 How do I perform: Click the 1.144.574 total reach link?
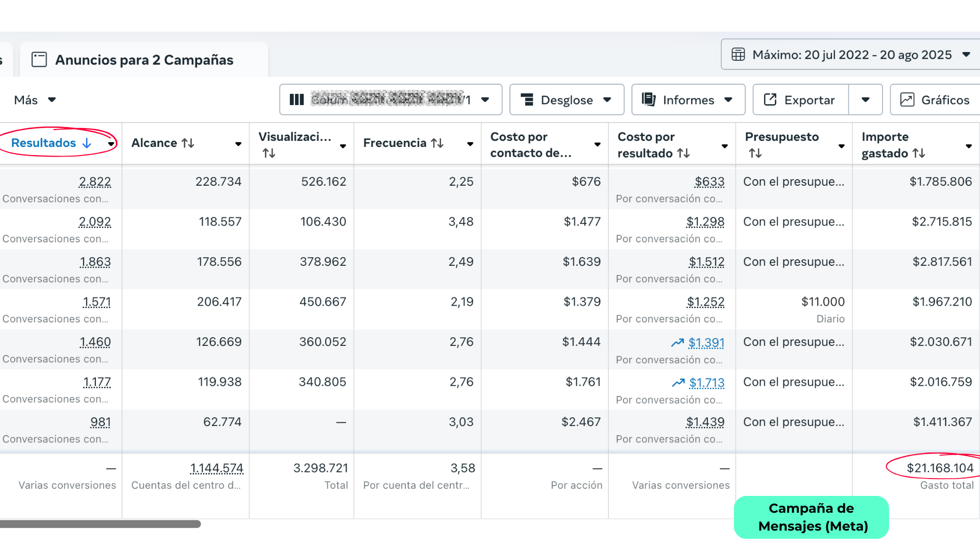click(216, 468)
